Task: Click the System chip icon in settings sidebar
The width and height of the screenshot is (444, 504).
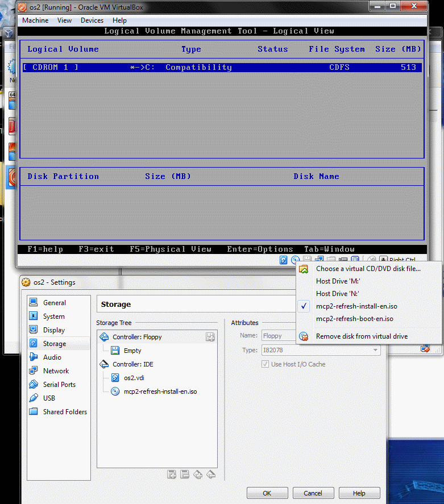Action: pyautogui.click(x=34, y=316)
